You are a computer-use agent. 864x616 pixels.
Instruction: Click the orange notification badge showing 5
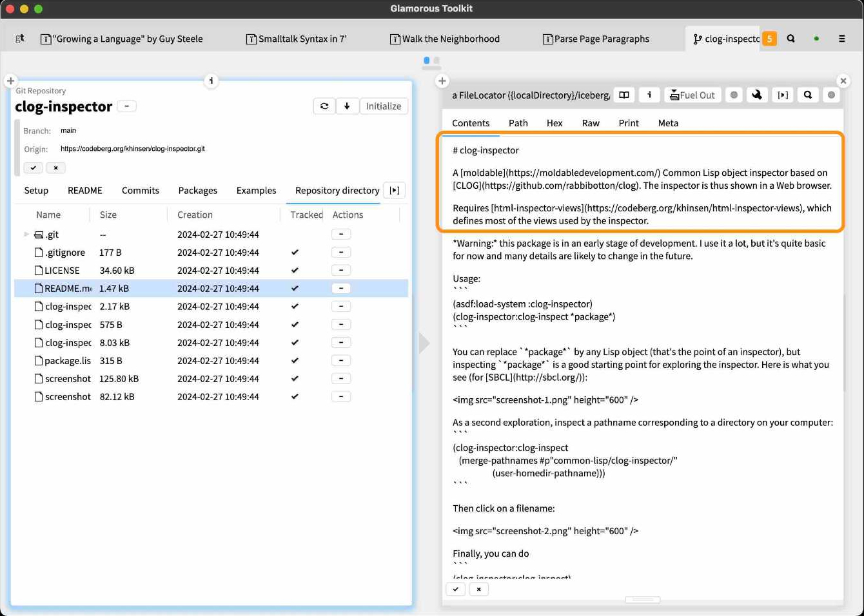769,39
